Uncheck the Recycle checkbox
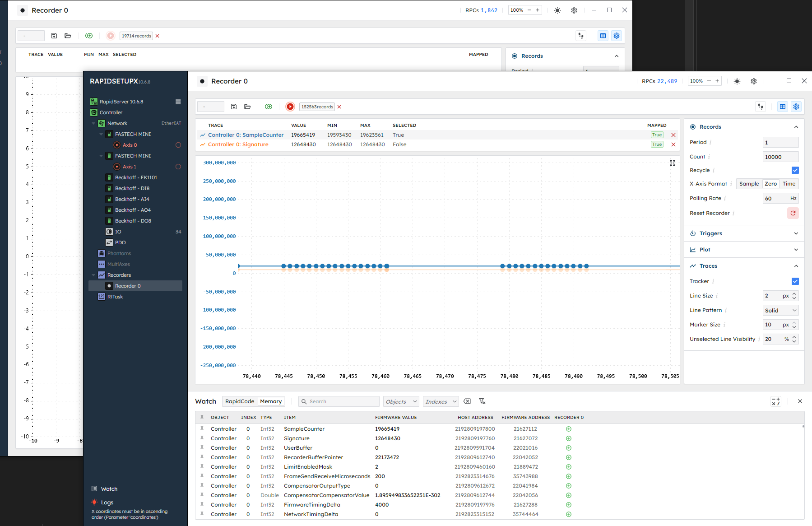Viewport: 812px width, 526px height. pyautogui.click(x=795, y=170)
